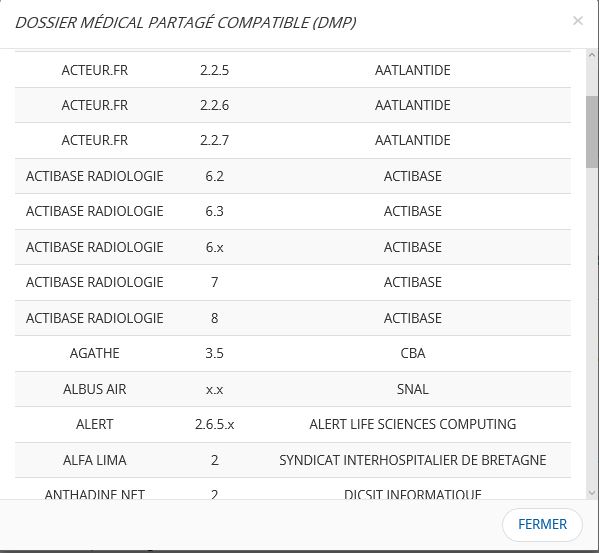The image size is (599, 553).
Task: Click the scrollbar up arrow
Action: pos(592,55)
